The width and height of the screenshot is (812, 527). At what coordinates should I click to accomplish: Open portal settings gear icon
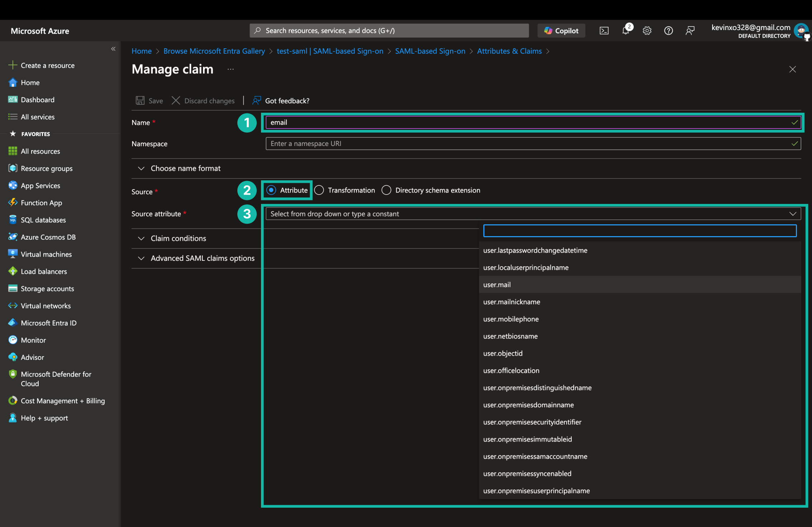tap(647, 31)
